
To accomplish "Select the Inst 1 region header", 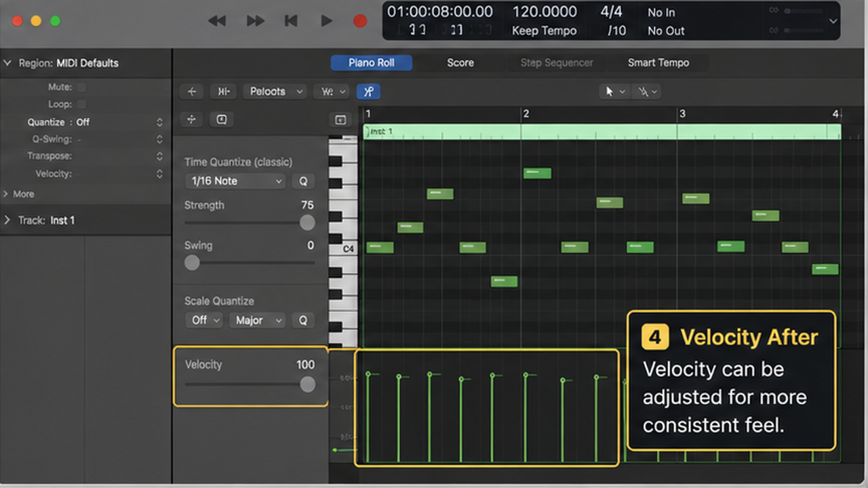I will click(x=602, y=131).
